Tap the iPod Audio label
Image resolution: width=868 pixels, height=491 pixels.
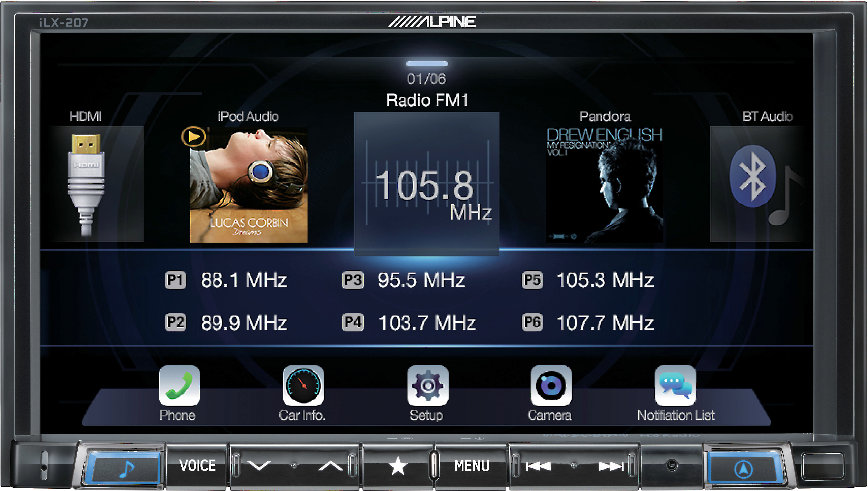coord(248,116)
